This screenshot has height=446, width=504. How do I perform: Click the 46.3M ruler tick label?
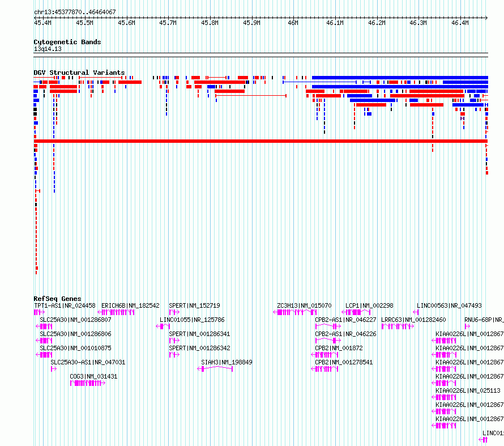pyautogui.click(x=418, y=23)
